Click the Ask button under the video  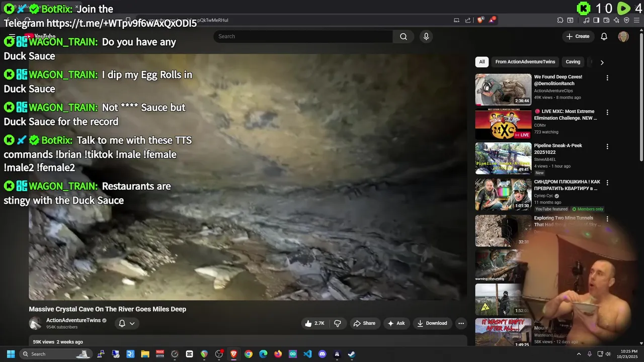(x=395, y=323)
